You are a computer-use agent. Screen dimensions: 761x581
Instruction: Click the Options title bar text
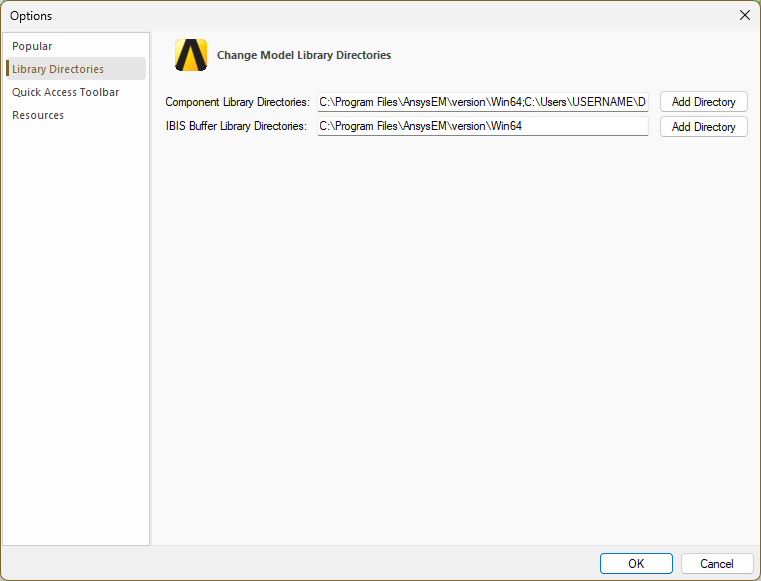31,15
